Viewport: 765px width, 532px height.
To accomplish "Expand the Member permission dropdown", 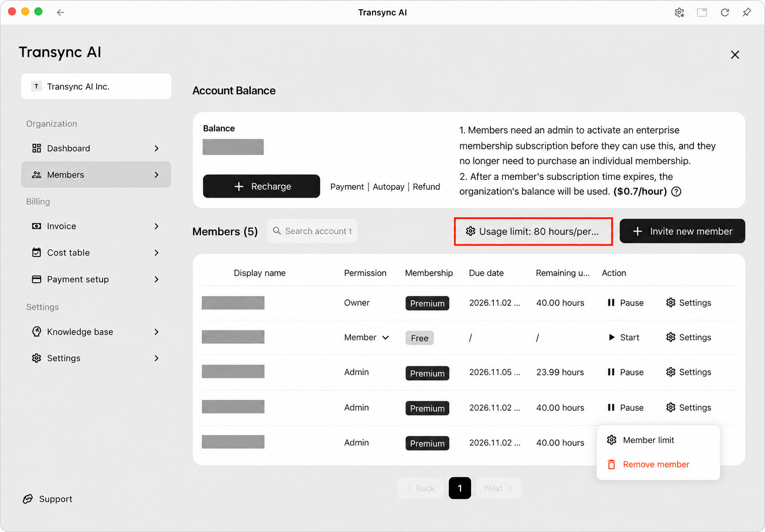I will [x=367, y=337].
